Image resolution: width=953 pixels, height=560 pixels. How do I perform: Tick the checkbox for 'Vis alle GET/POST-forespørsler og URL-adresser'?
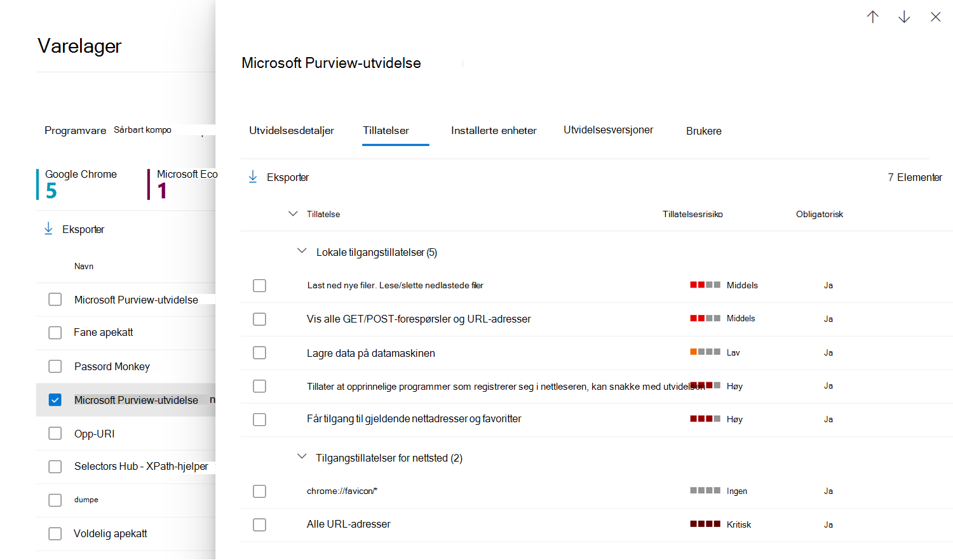(259, 319)
